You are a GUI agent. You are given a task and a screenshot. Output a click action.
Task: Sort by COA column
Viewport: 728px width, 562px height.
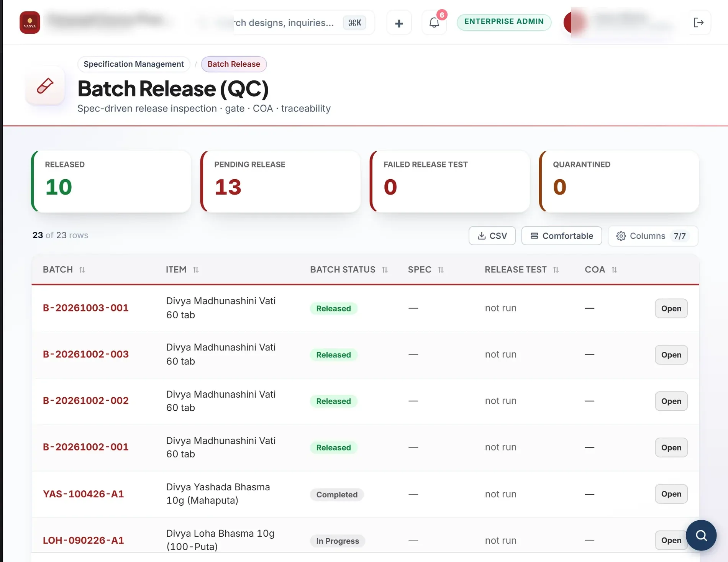[601, 270]
